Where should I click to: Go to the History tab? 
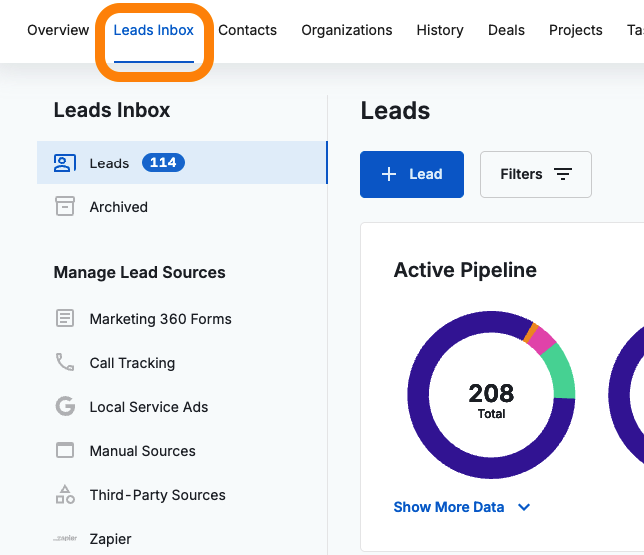click(x=440, y=30)
